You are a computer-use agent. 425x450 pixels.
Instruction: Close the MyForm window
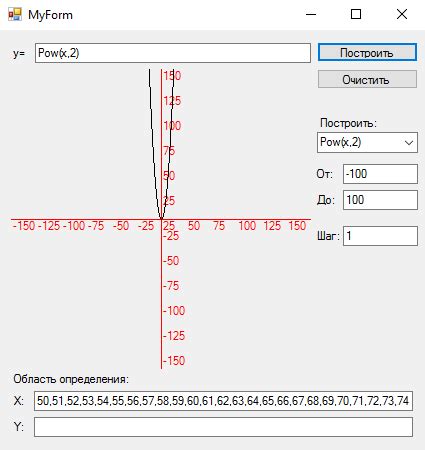pos(402,14)
